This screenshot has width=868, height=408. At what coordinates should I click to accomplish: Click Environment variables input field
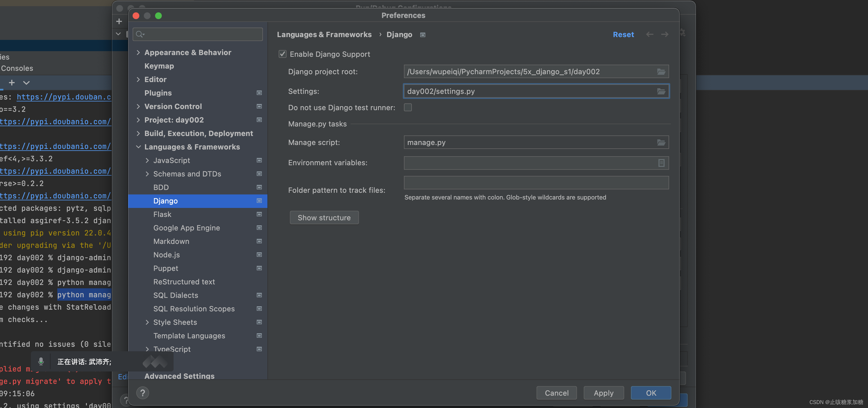[536, 163]
